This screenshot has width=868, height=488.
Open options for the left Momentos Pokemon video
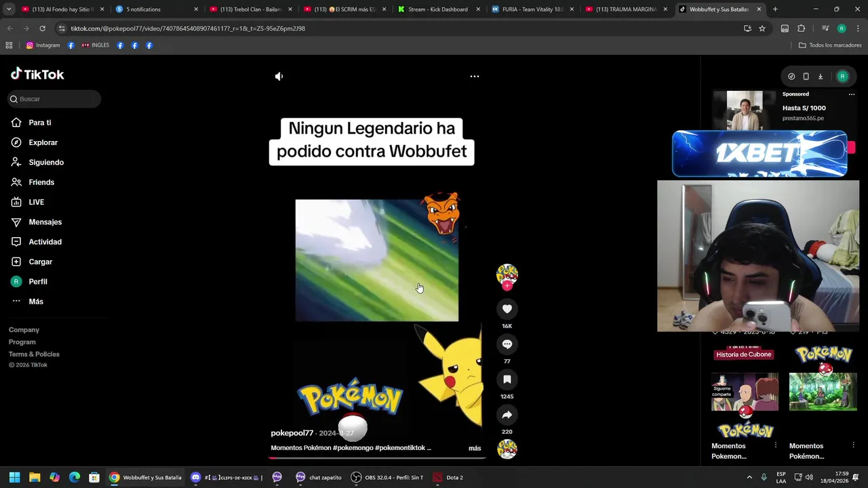[x=776, y=445]
